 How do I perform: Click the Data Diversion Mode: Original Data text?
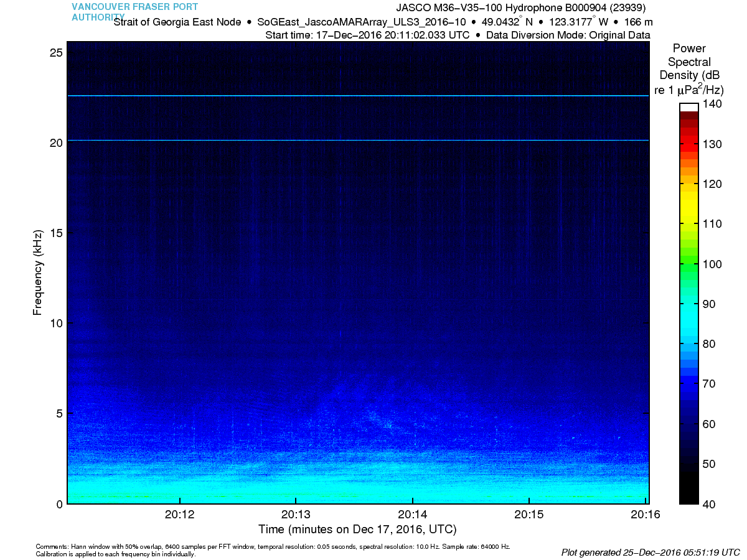coord(568,35)
